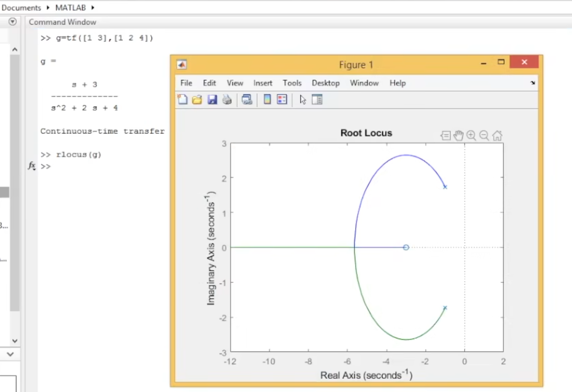Screen dimensions: 572x392
Task: Select the Zoom Out magnifier above the plot
Action: coord(484,135)
